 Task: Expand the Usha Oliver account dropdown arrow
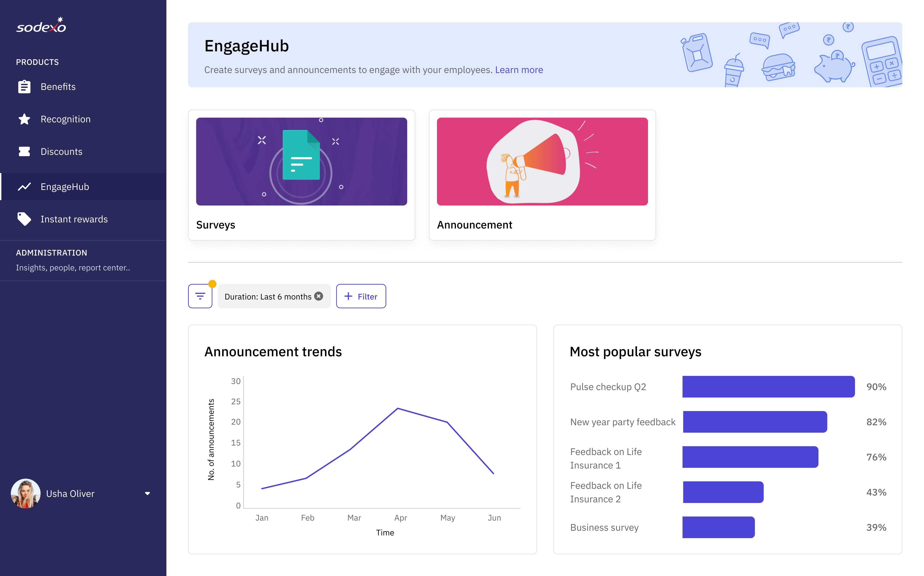[147, 493]
